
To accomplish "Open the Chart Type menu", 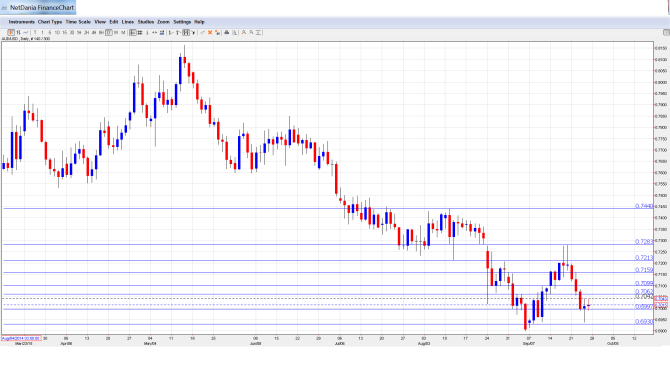I will click(50, 22).
